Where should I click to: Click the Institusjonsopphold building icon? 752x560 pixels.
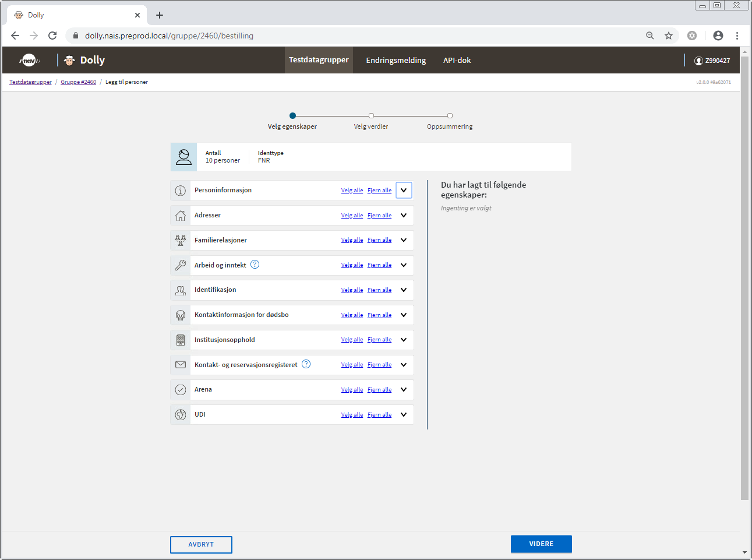(x=181, y=340)
